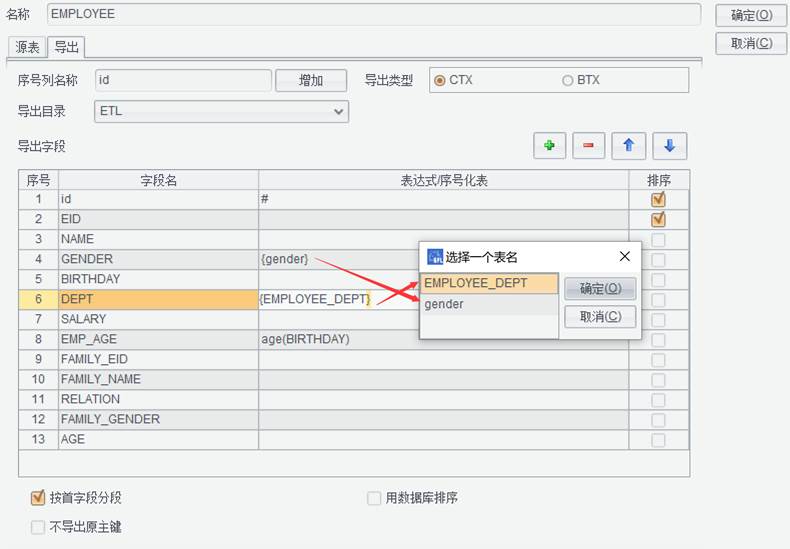Switch to the 导出 tab
790x549 pixels.
coord(67,47)
